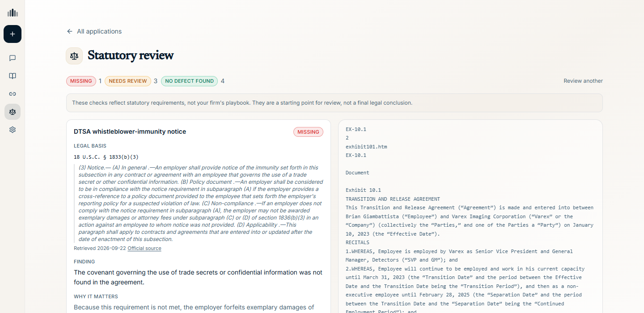644x313 pixels.
Task: Open the book library icon
Action: click(13, 76)
